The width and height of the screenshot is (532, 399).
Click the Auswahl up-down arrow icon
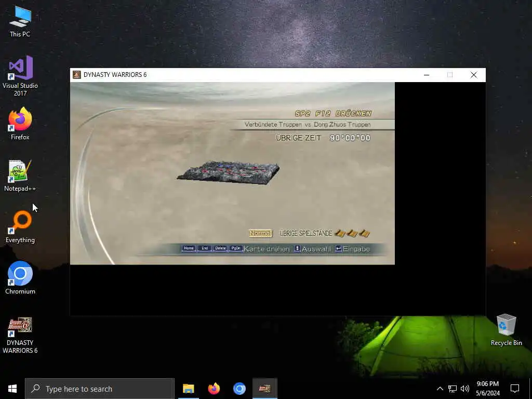pos(297,249)
